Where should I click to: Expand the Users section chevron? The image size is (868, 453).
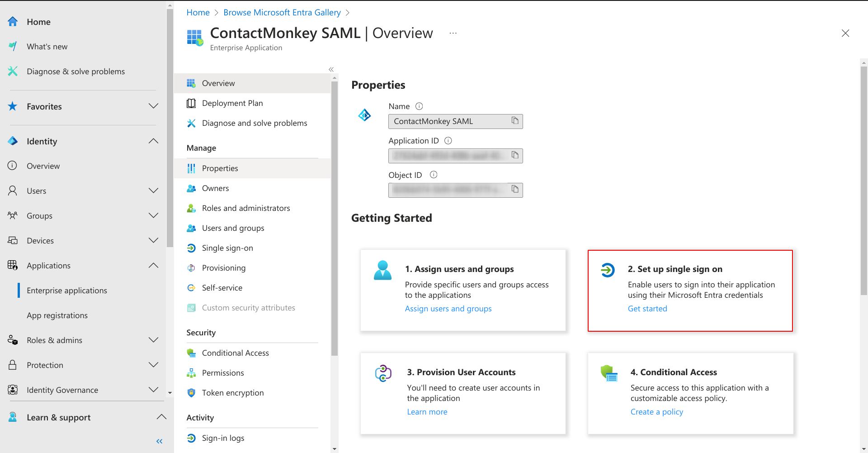coord(154,191)
